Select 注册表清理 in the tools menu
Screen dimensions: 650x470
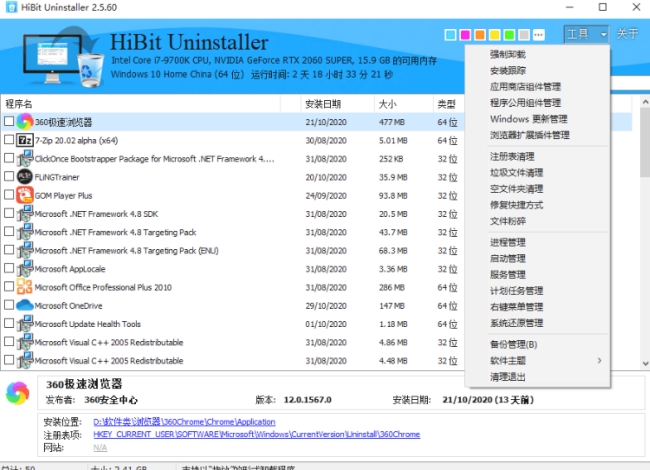511,157
